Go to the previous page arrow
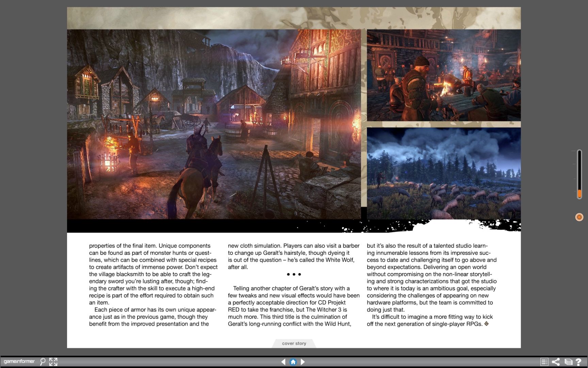 tap(283, 362)
